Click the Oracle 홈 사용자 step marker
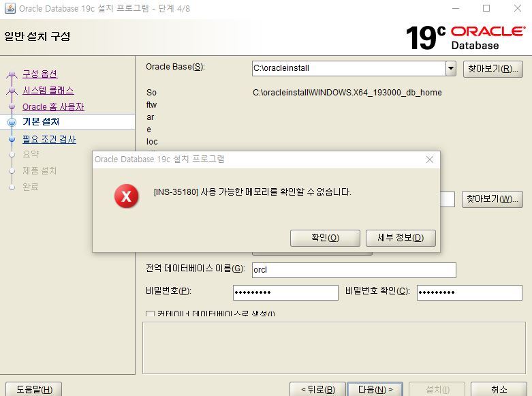 click(12, 106)
